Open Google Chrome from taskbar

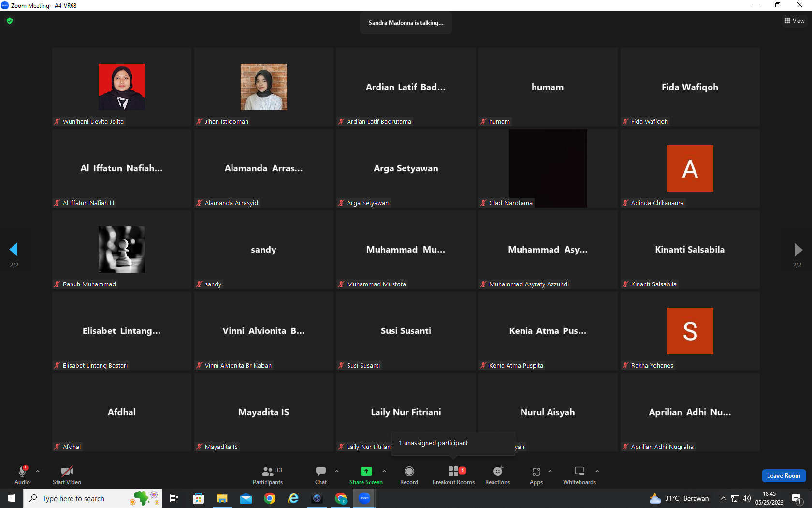point(270,498)
